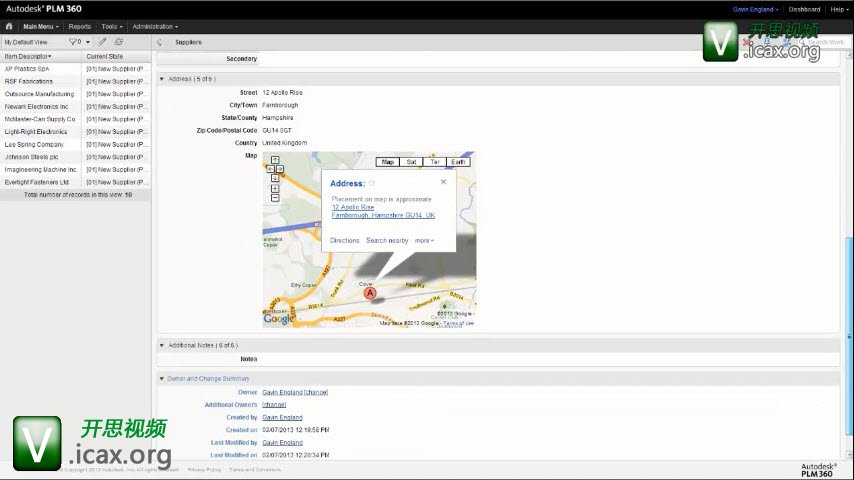The width and height of the screenshot is (854, 480).
Task: Click change link next to Owner
Action: (x=316, y=392)
